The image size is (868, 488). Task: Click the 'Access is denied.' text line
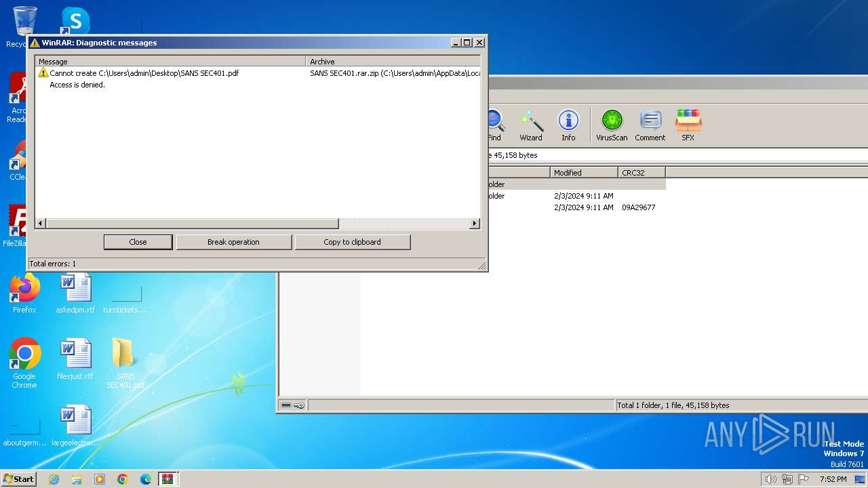point(77,85)
